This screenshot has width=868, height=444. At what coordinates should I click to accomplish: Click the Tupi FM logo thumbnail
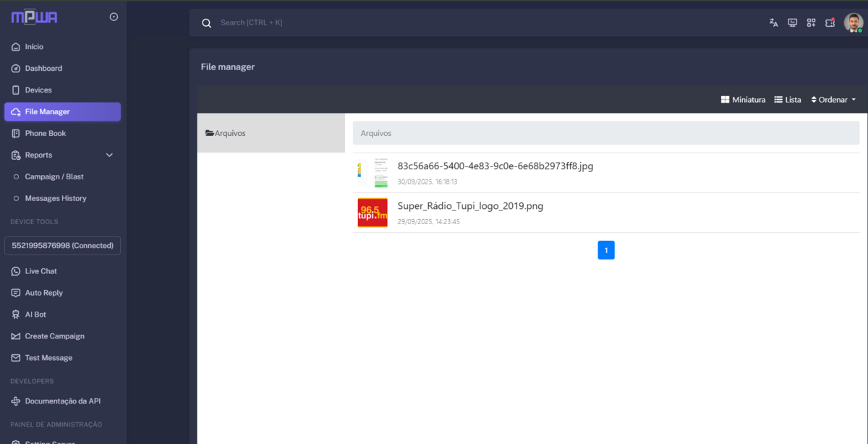(373, 213)
